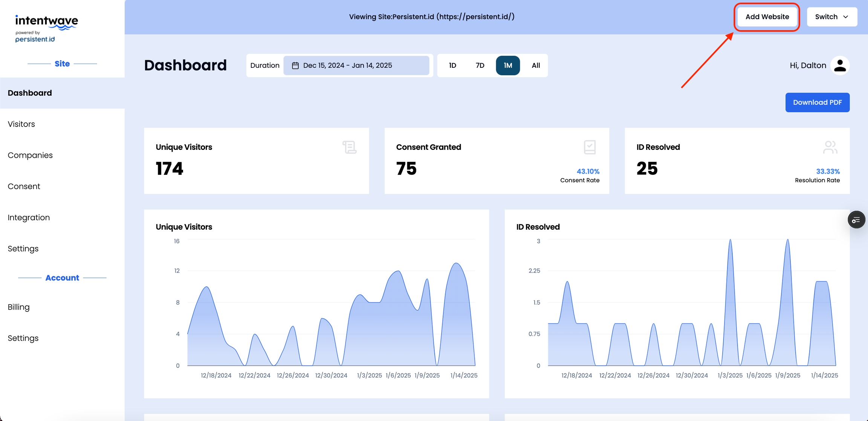Select the All duration option

pyautogui.click(x=535, y=66)
